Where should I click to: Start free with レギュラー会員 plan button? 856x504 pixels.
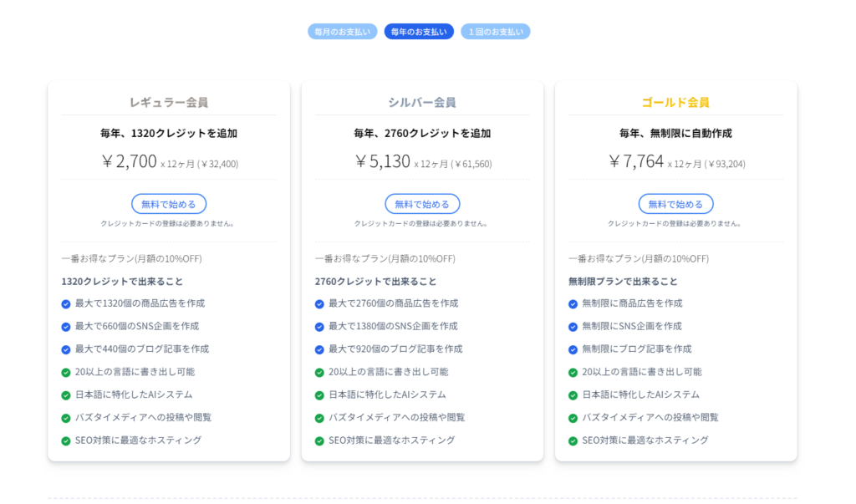169,204
